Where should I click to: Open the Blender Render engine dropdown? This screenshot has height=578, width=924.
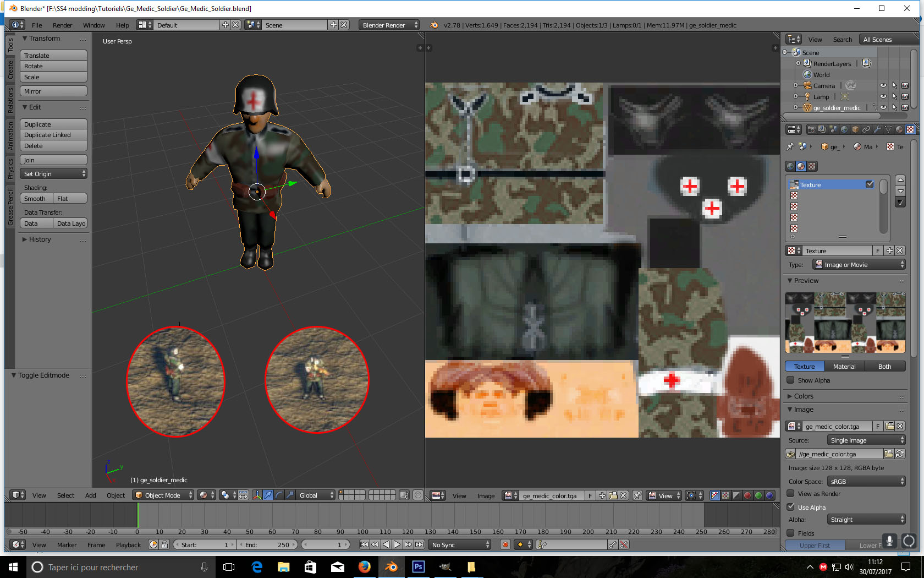[389, 25]
